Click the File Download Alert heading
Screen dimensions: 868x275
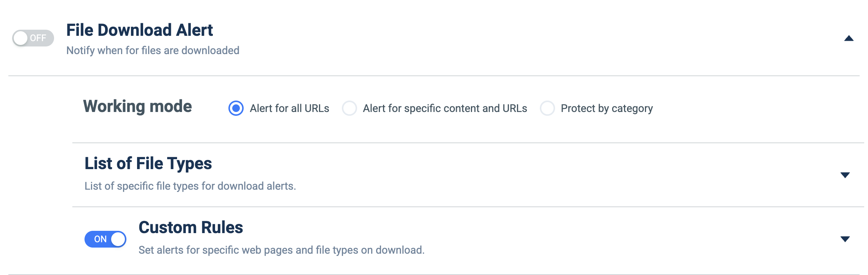pos(140,30)
